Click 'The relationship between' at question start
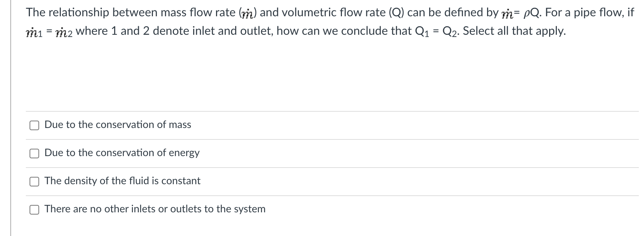Viewport: 644px width, 236px height. click(68, 13)
